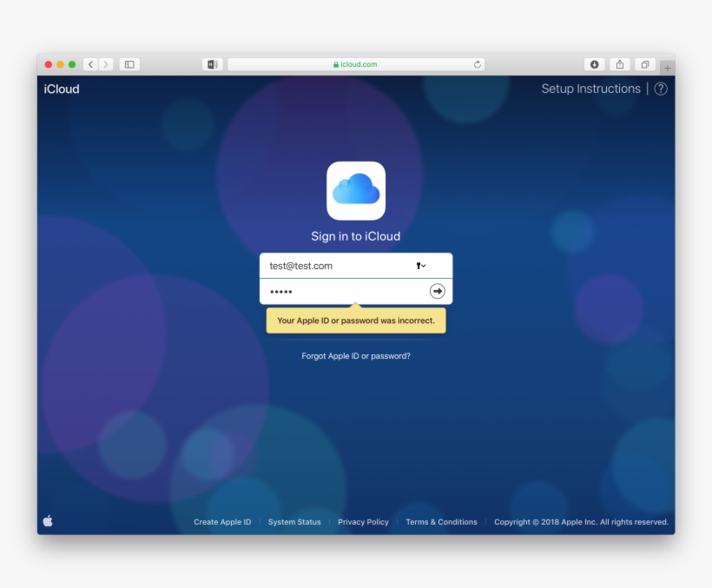Click the iCloud app cloud icon
Screen dimensions: 712x588
click(x=356, y=191)
